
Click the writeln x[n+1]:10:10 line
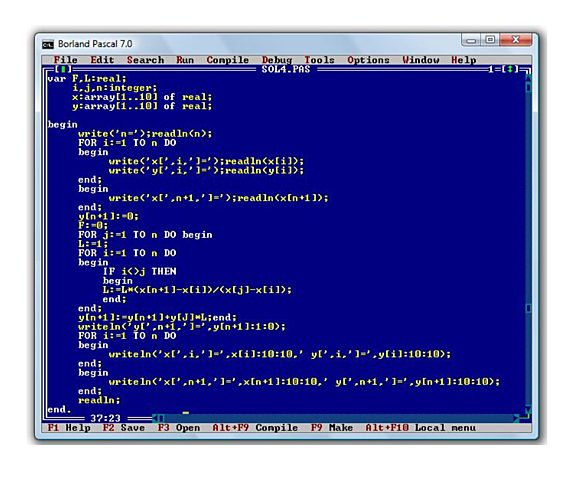point(304,381)
